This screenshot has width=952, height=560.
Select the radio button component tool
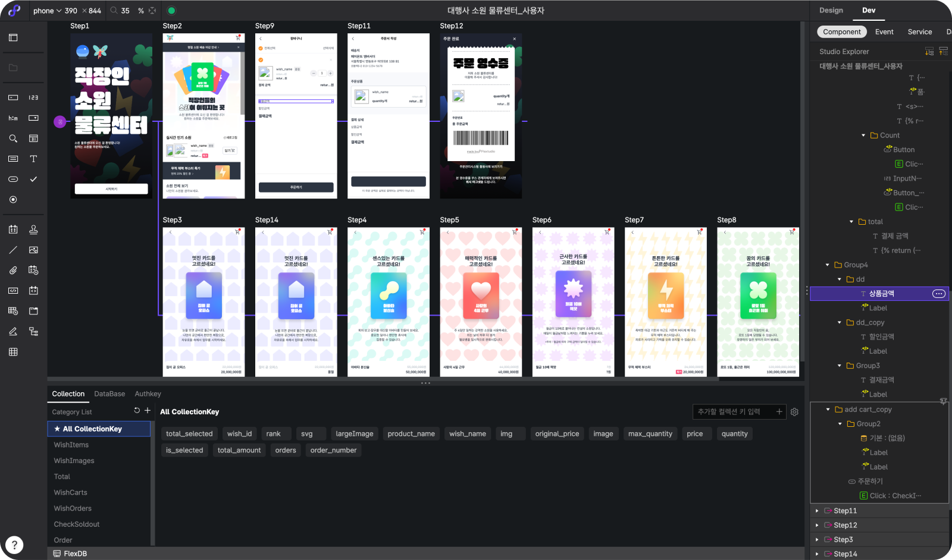pos(13,200)
